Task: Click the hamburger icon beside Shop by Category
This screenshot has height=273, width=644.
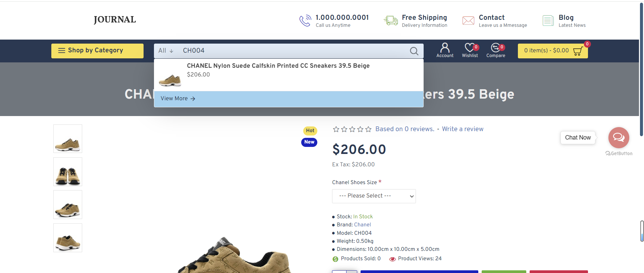Action: click(62, 51)
